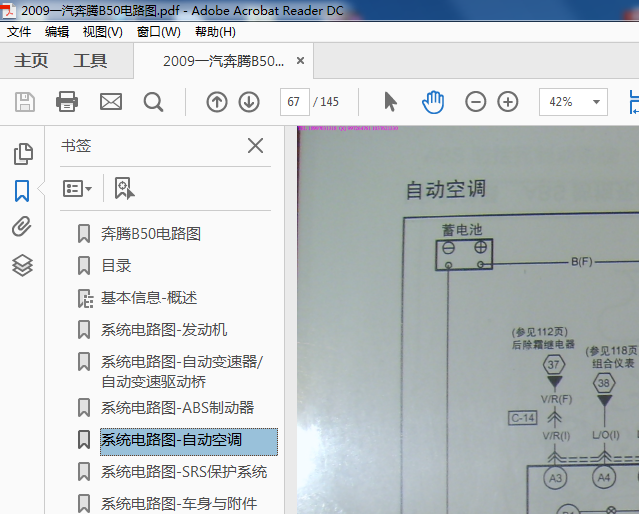Go to next page using down arrow
The width and height of the screenshot is (639, 514).
click(x=249, y=102)
